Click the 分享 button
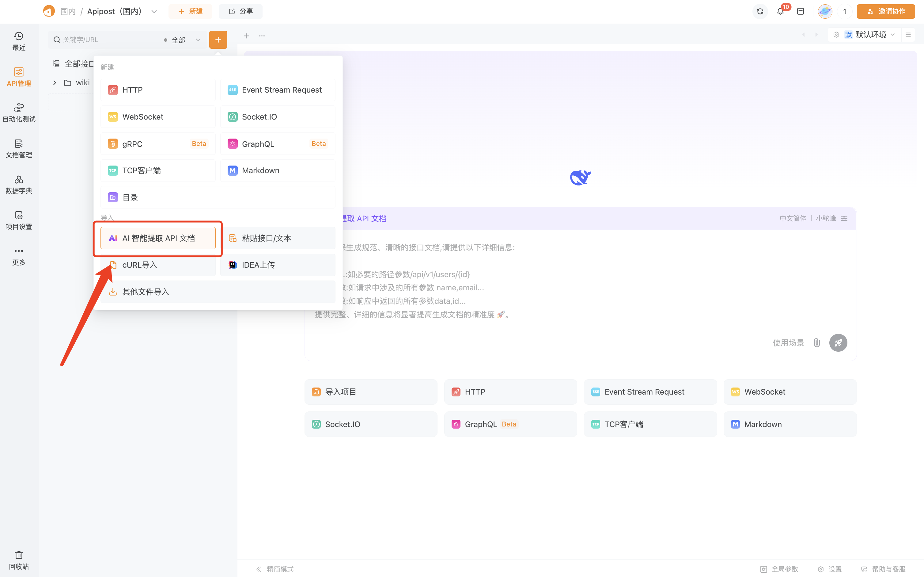The height and width of the screenshot is (577, 924). click(x=240, y=11)
